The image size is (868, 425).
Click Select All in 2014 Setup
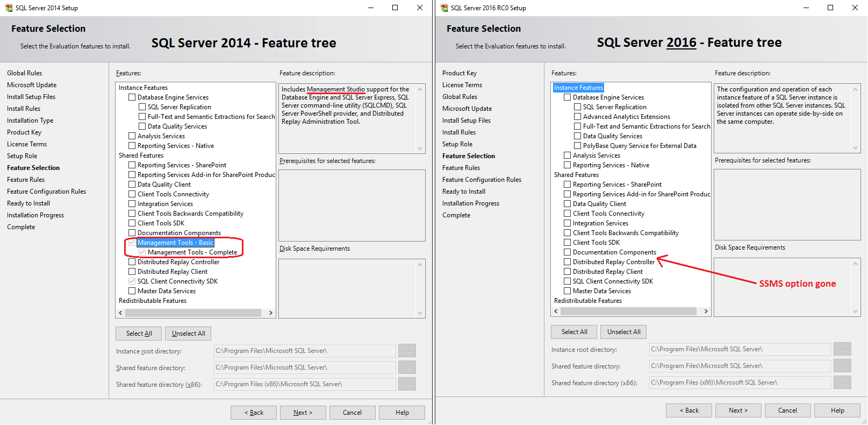coord(139,334)
